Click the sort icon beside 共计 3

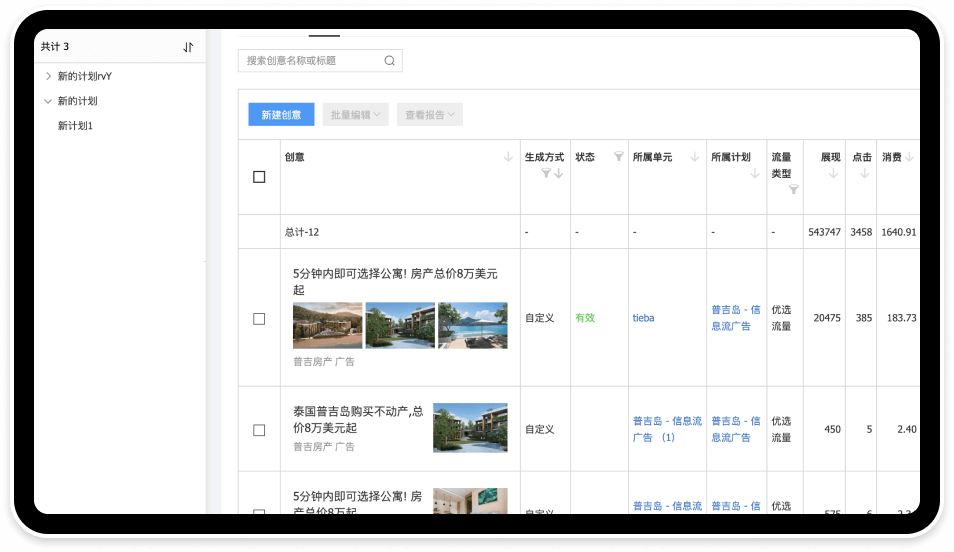point(188,47)
